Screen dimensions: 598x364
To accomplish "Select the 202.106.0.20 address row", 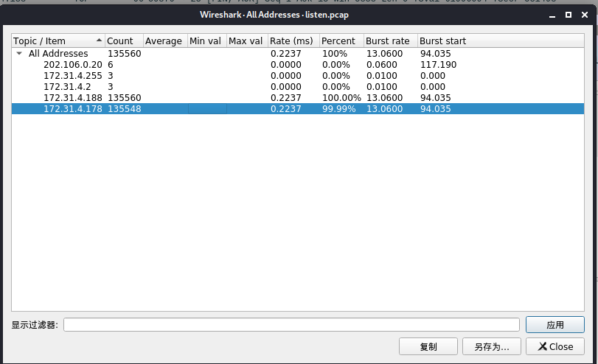I will coord(297,64).
